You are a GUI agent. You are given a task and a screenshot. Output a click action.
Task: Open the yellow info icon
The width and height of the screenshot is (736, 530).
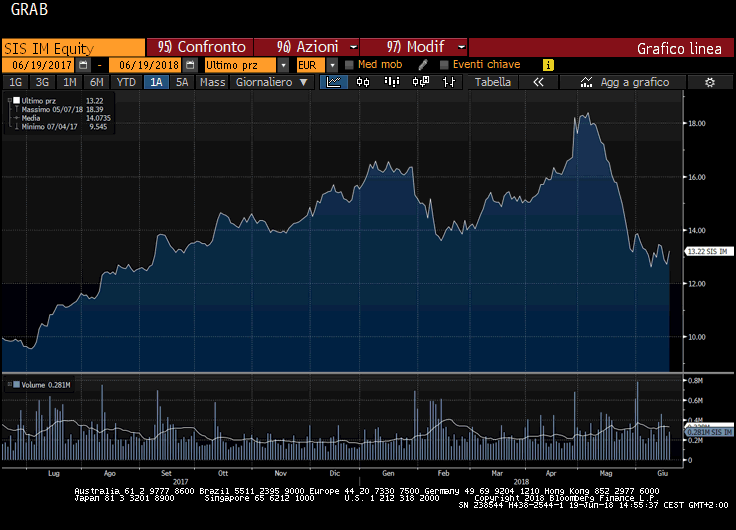[548, 65]
